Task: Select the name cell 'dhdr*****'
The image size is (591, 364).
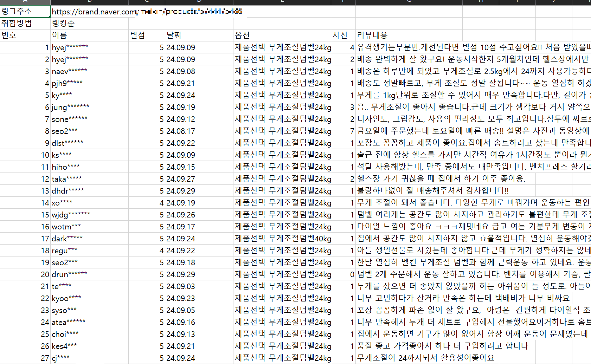Action: click(90, 191)
